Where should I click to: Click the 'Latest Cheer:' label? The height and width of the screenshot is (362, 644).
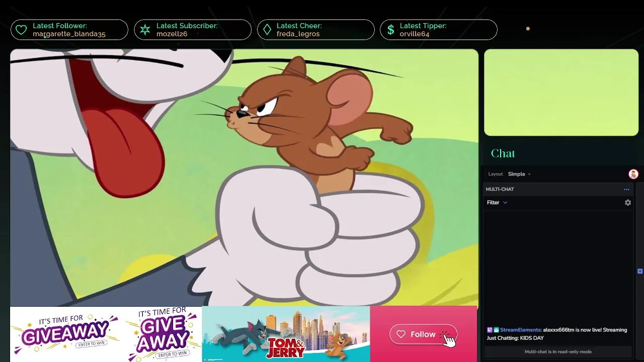(299, 26)
